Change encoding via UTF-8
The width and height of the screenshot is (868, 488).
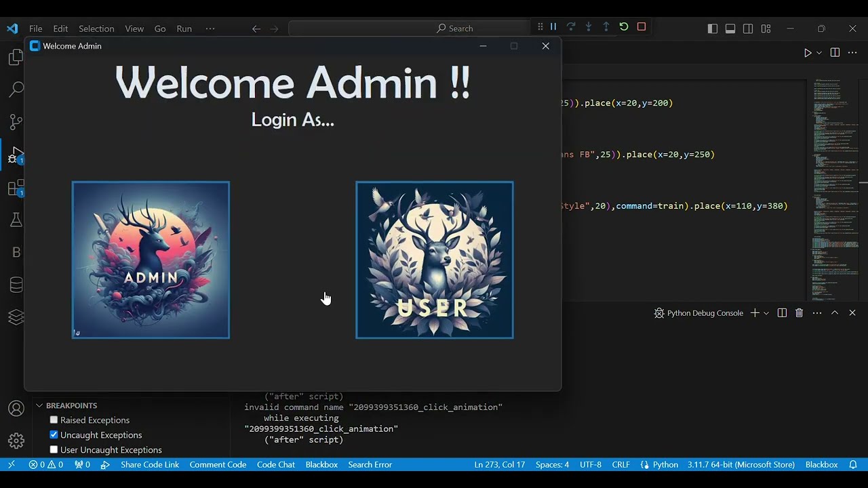click(591, 465)
